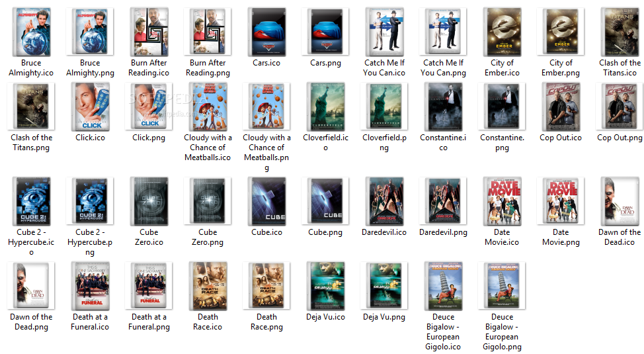
Task: Select Dawn of the Dead.ico icon
Action: coord(620,201)
